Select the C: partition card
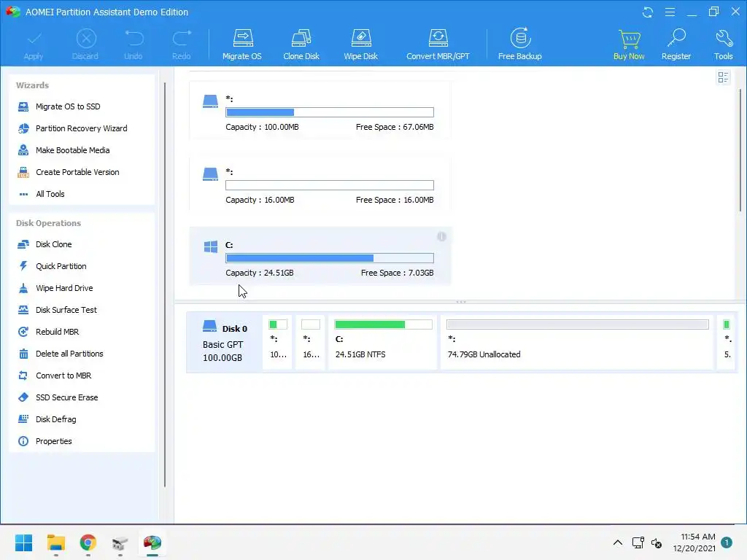This screenshot has width=747, height=560. pyautogui.click(x=320, y=256)
